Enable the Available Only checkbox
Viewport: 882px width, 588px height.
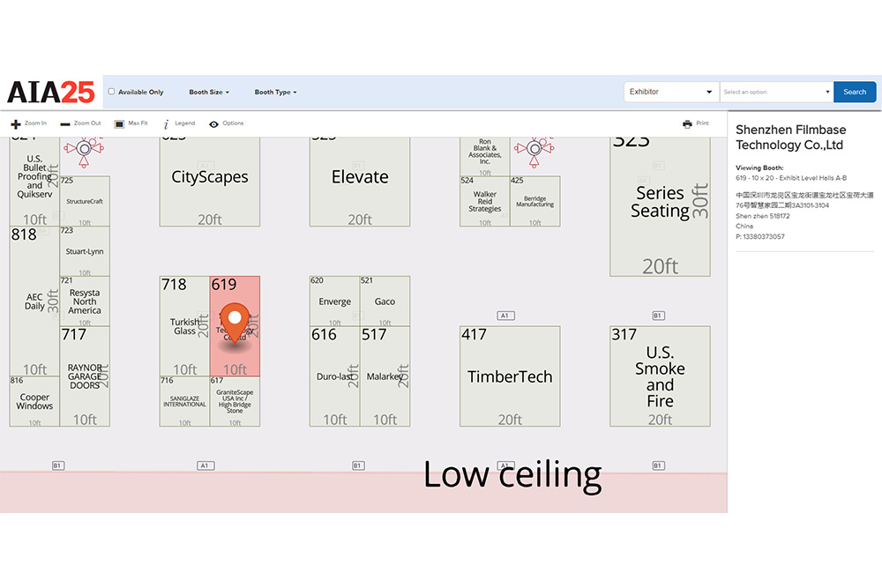click(x=111, y=92)
